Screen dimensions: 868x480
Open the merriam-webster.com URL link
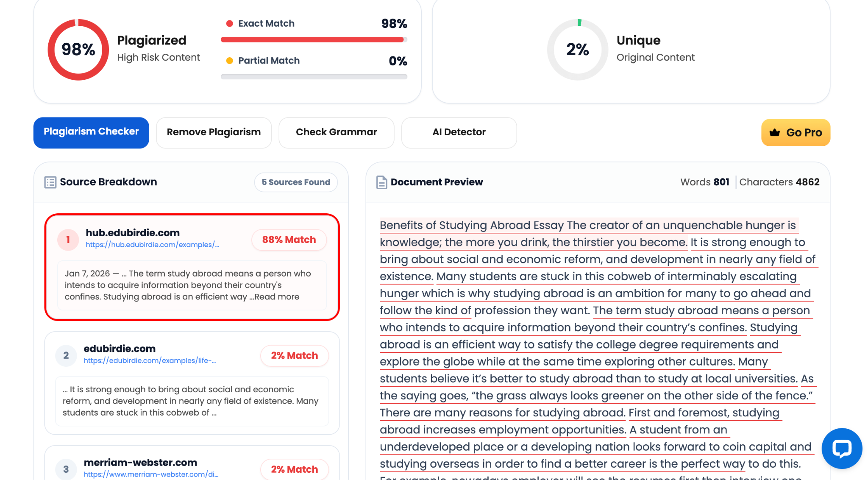click(151, 474)
